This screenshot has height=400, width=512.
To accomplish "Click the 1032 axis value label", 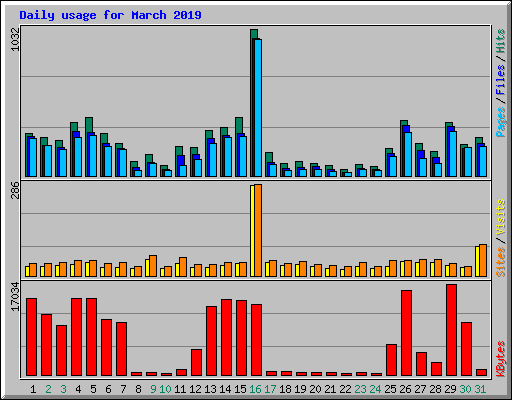I will tap(15, 40).
